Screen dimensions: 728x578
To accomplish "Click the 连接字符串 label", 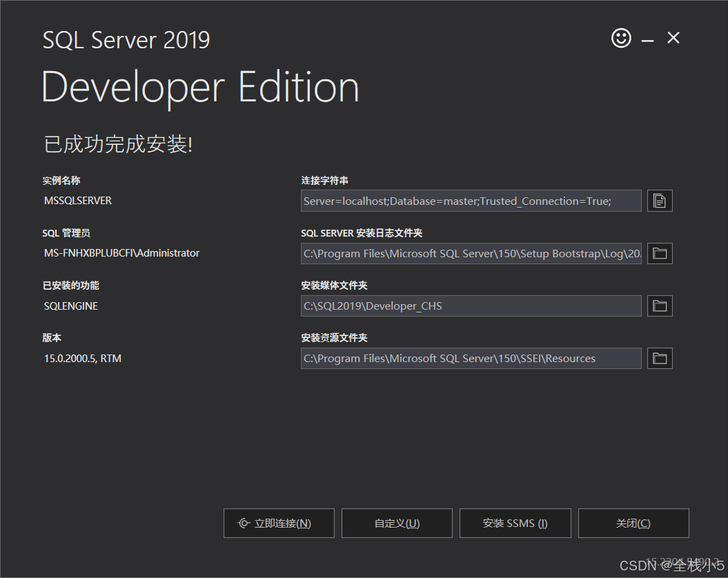I will [x=324, y=181].
